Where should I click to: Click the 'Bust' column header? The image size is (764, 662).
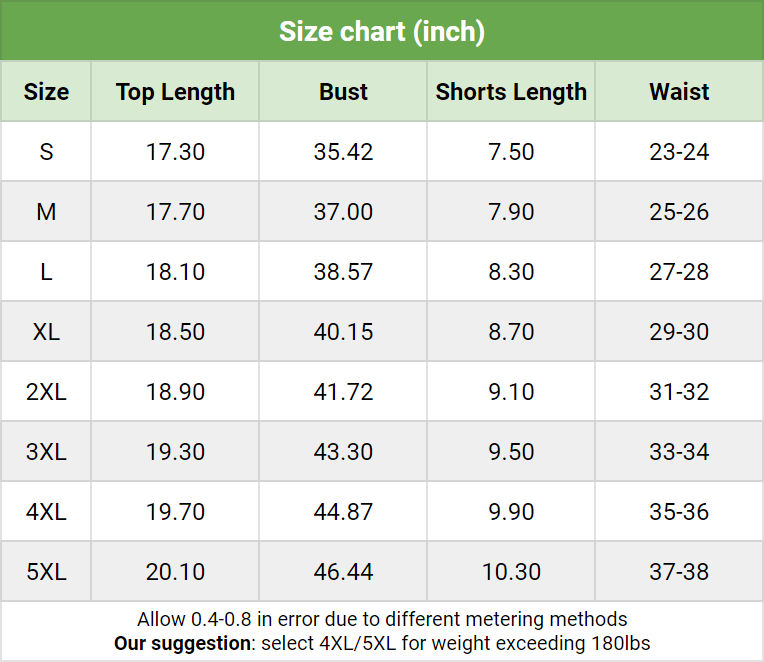pos(343,92)
